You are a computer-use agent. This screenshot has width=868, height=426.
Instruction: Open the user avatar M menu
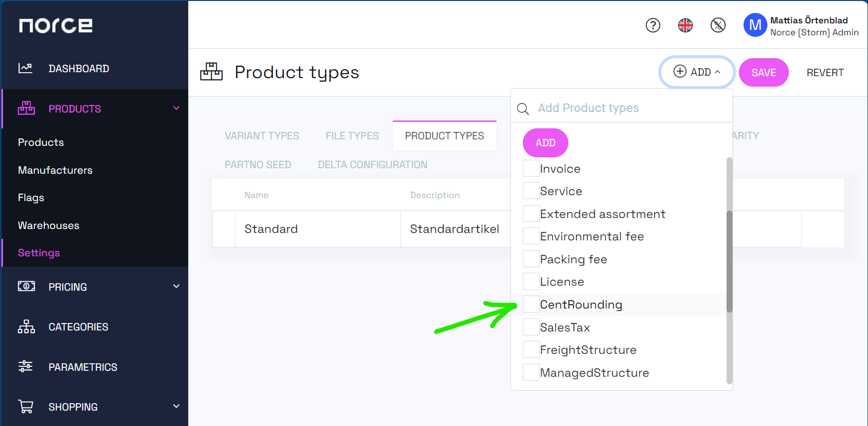tap(755, 25)
